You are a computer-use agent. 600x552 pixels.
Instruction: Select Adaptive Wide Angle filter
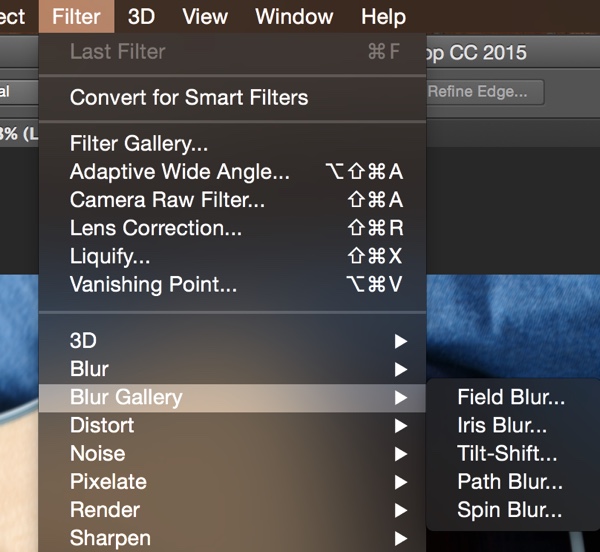(180, 172)
